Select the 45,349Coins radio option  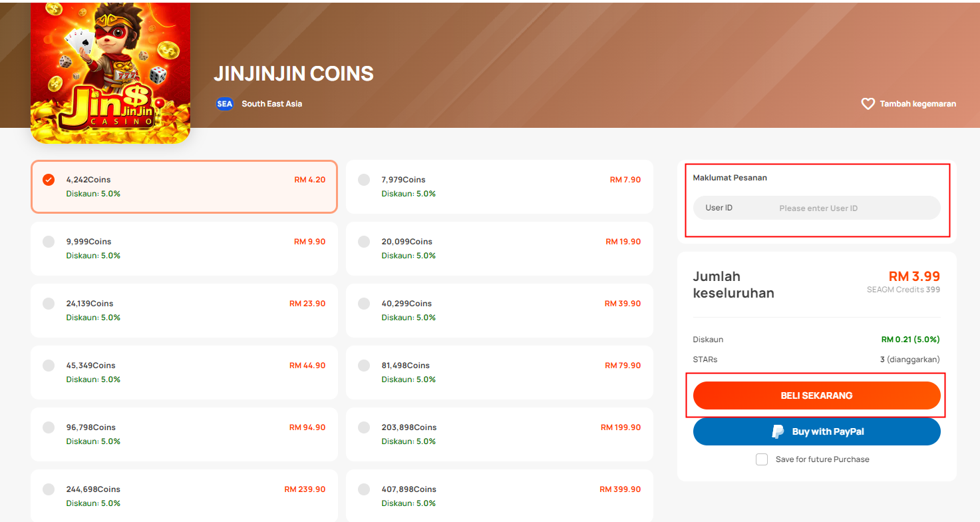[x=49, y=366]
